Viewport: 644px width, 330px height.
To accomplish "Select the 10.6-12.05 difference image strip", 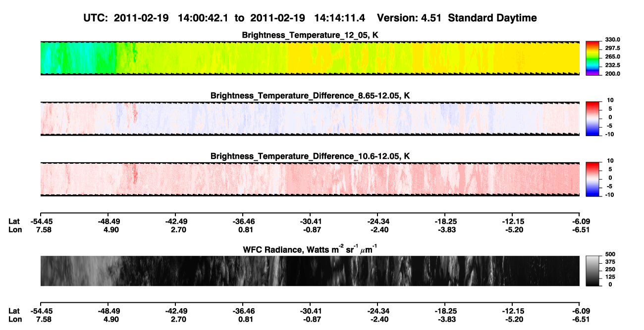I will [x=310, y=179].
